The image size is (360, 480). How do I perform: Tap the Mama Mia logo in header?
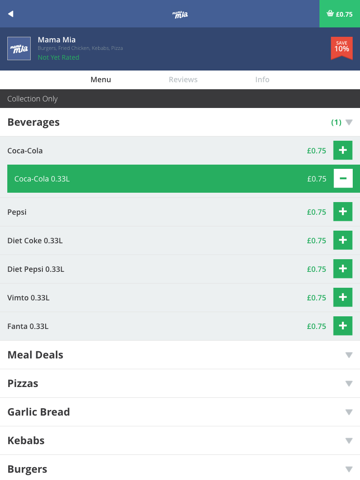180,14
